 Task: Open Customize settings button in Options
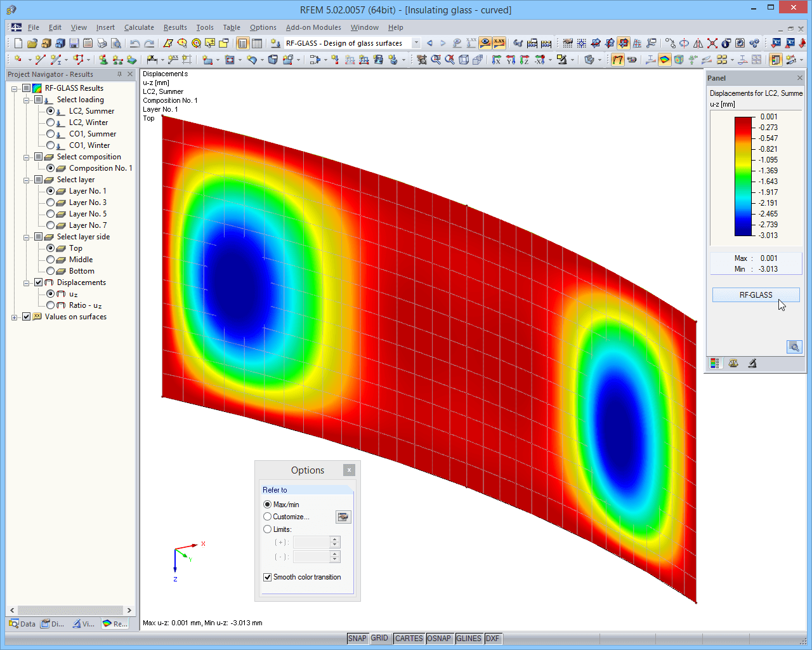pyautogui.click(x=343, y=517)
